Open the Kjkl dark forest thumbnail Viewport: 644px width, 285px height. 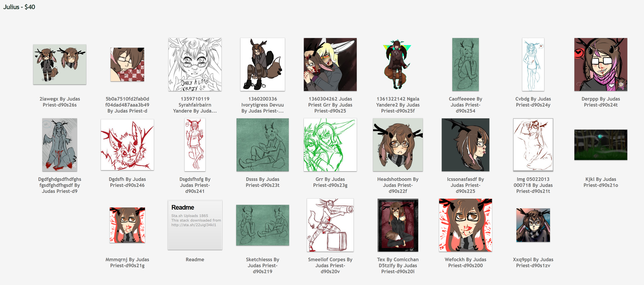(600, 145)
